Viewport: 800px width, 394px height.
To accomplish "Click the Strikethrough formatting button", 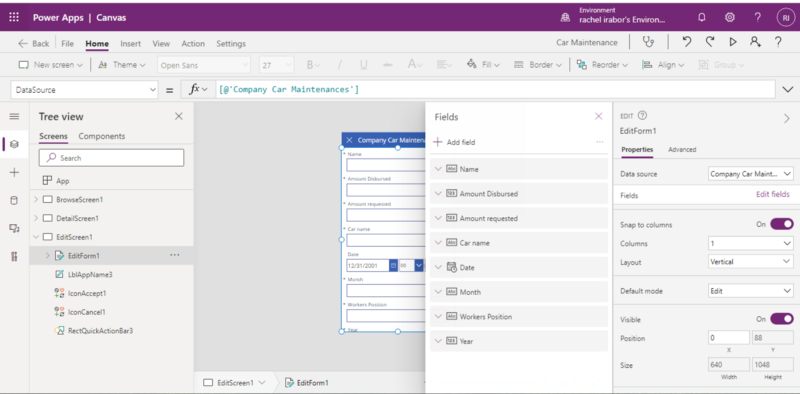I will point(387,65).
